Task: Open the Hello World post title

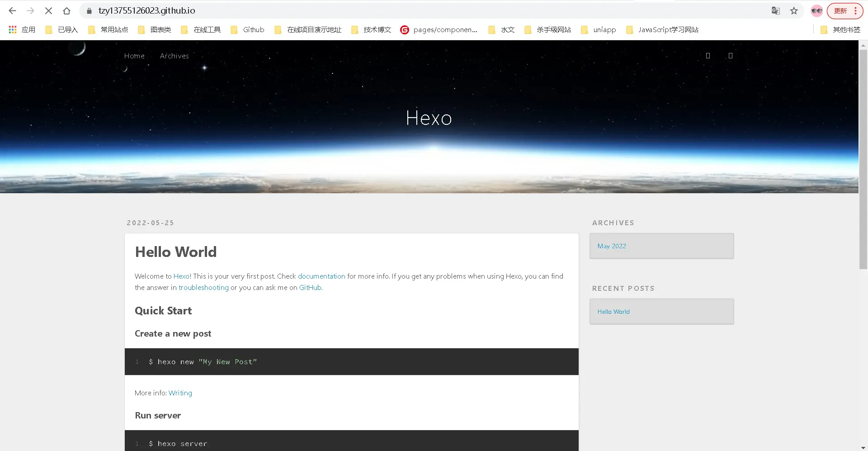Action: pyautogui.click(x=176, y=252)
